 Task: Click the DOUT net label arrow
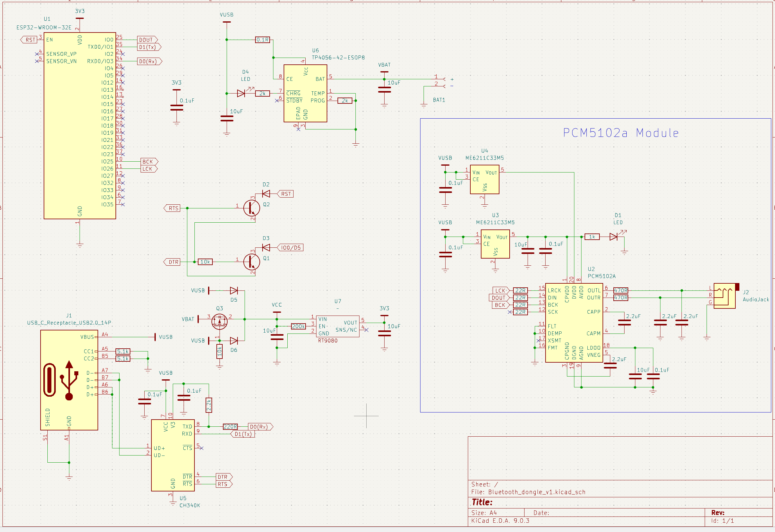tap(146, 39)
